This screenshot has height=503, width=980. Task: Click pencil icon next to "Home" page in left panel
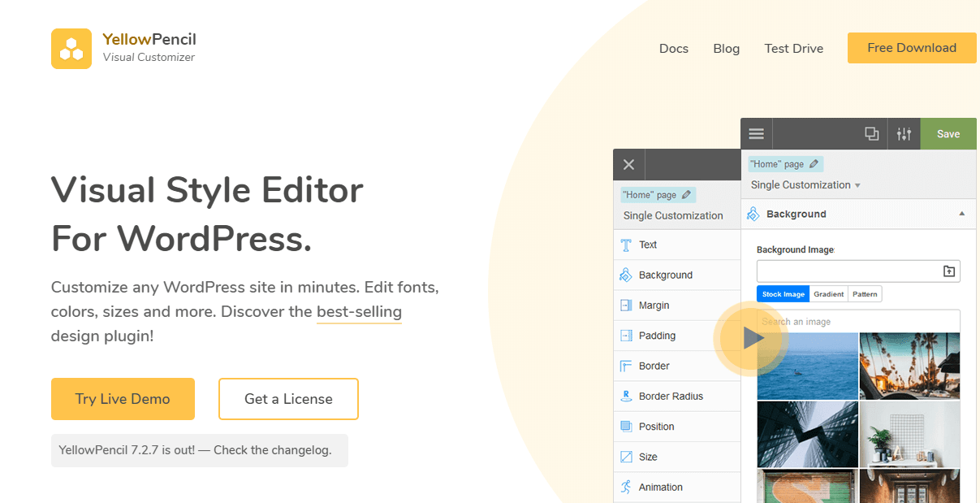coord(687,195)
